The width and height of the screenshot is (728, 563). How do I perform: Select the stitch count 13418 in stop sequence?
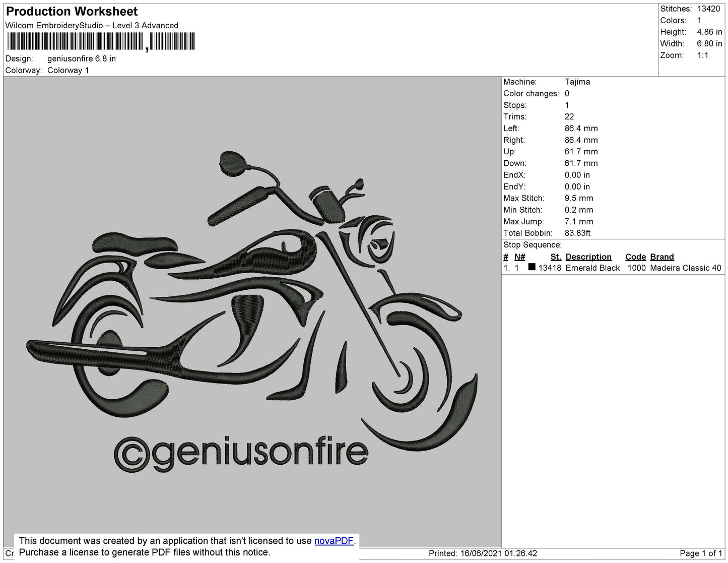point(550,268)
